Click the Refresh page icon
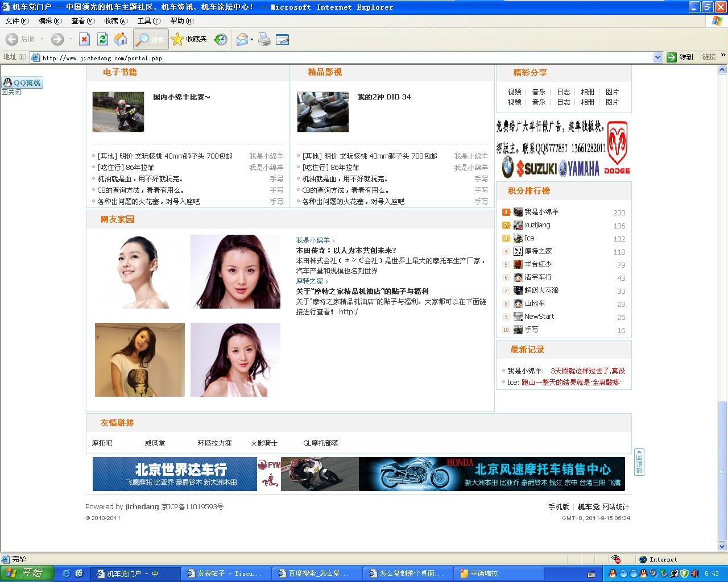The width and height of the screenshot is (728, 582). point(102,39)
